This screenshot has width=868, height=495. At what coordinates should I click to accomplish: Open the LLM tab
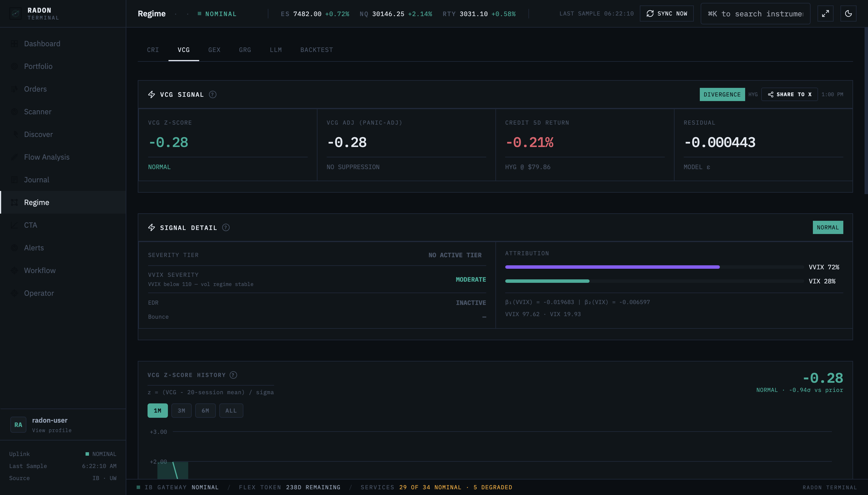pyautogui.click(x=276, y=50)
